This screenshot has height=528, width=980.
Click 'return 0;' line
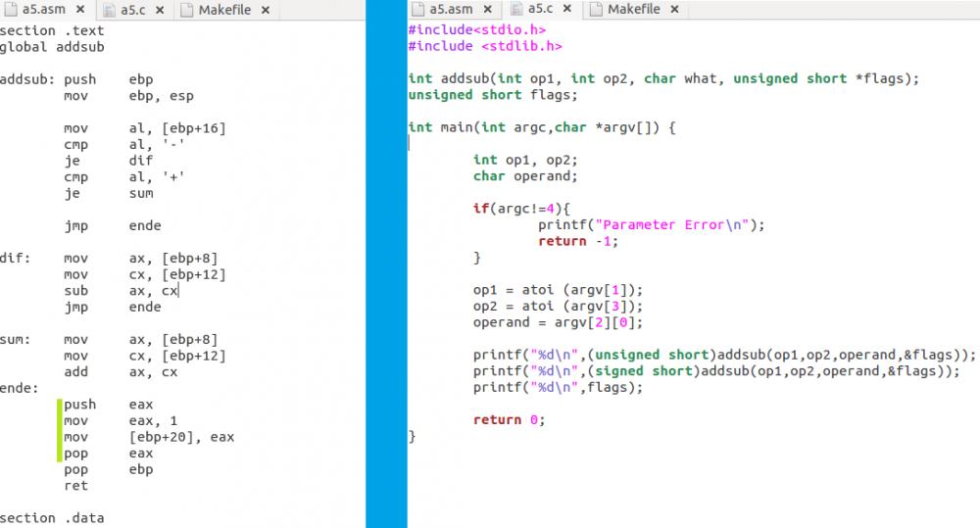coord(510,420)
